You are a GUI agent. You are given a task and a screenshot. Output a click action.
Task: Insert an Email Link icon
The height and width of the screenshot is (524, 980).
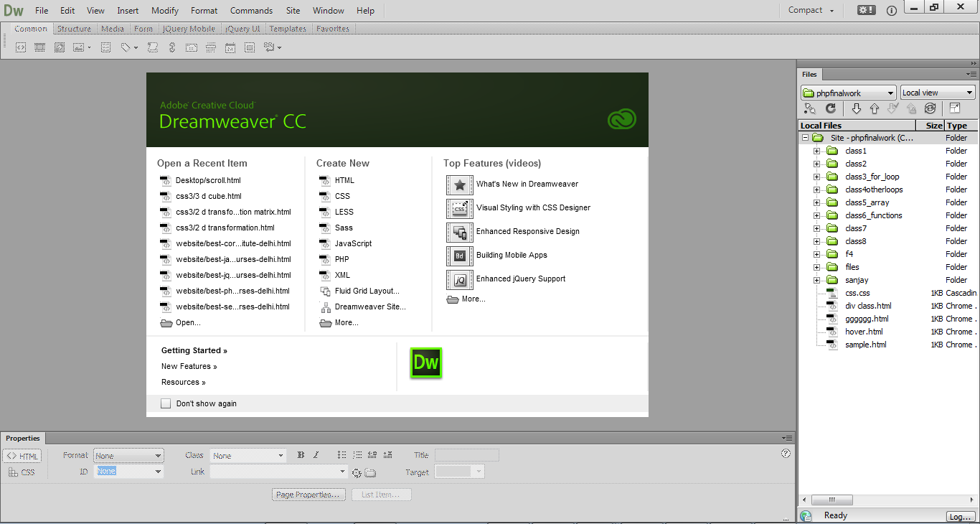tap(192, 47)
